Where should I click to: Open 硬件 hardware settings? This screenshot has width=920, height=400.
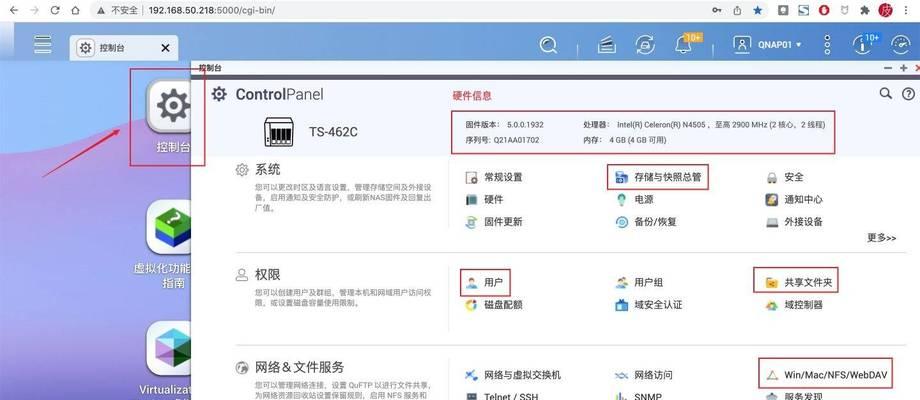tap(484, 199)
